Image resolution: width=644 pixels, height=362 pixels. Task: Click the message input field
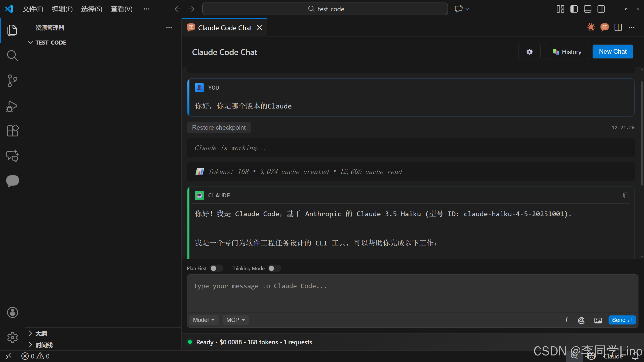[412, 293]
